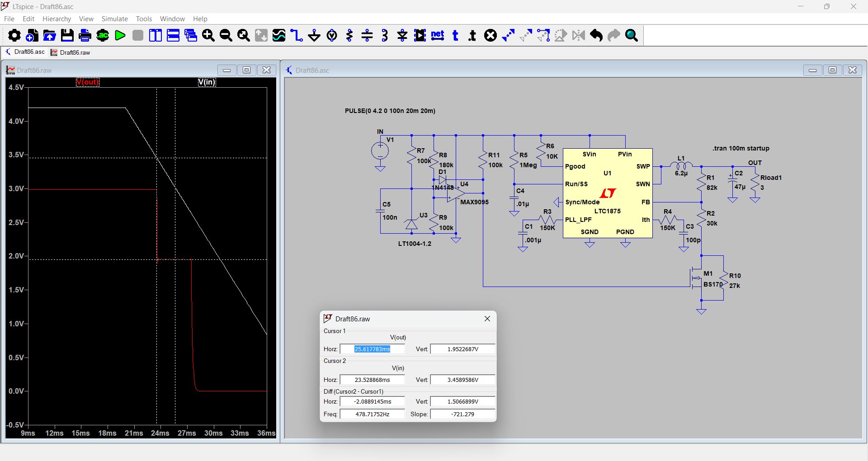Click the Diff Horz value field
Screen dimensions: 868x461
pos(373,401)
